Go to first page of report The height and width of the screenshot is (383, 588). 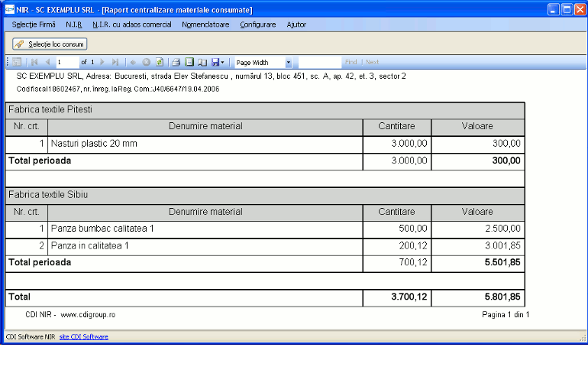coord(34,62)
